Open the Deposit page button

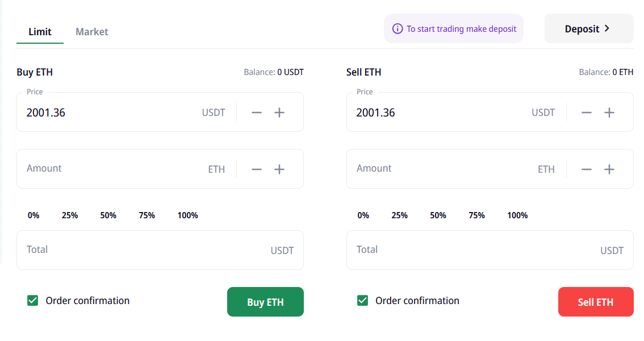tap(588, 29)
